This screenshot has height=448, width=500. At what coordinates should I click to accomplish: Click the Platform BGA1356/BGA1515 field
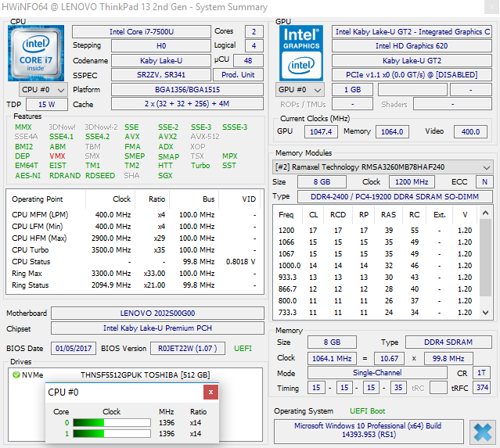pos(187,90)
